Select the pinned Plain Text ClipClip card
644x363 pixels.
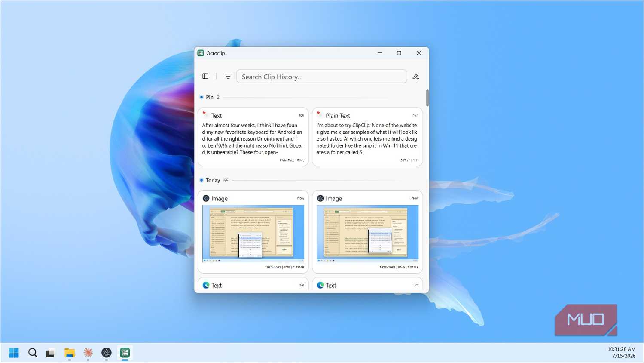(x=367, y=137)
